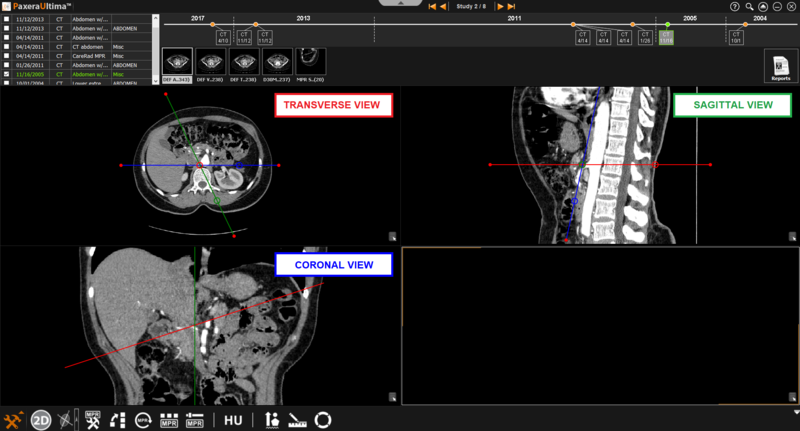Open the help question mark icon
Screen dimensions: 800x431
(735, 6)
